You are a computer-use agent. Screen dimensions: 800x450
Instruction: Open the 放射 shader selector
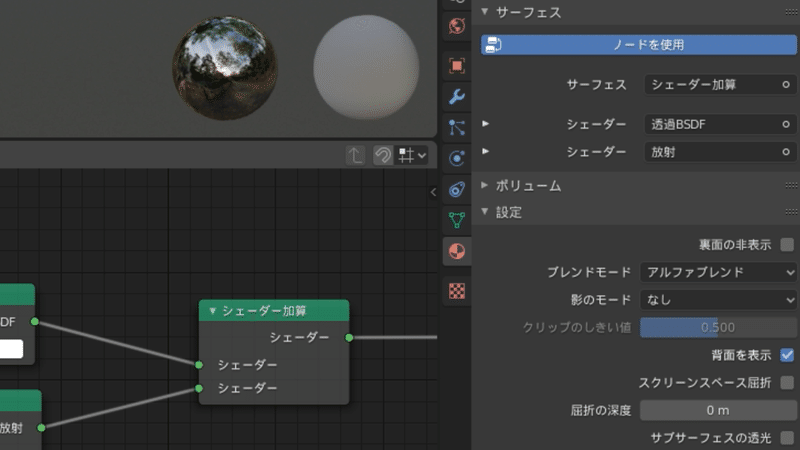(x=714, y=152)
